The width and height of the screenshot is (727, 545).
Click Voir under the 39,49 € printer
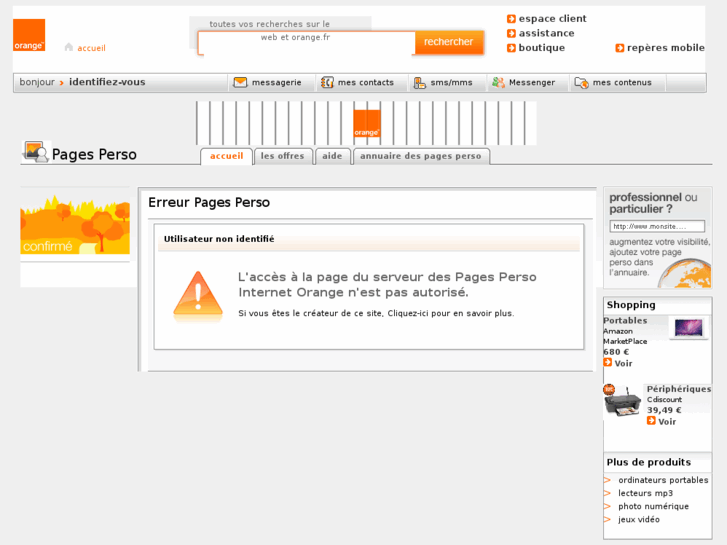coord(667,422)
